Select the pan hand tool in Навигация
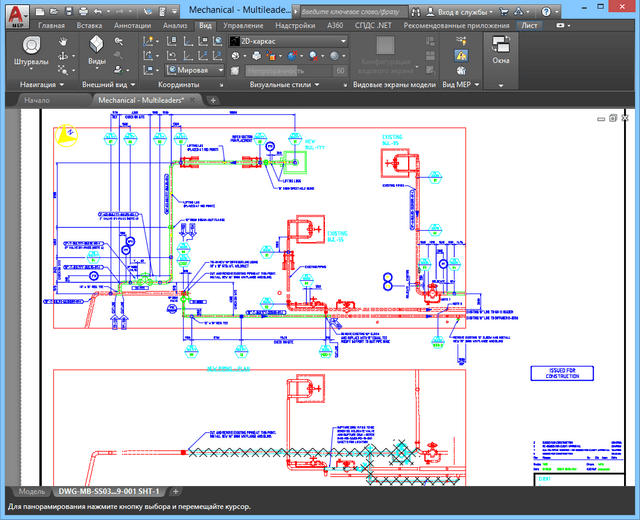The height and width of the screenshot is (520, 640). click(64, 41)
